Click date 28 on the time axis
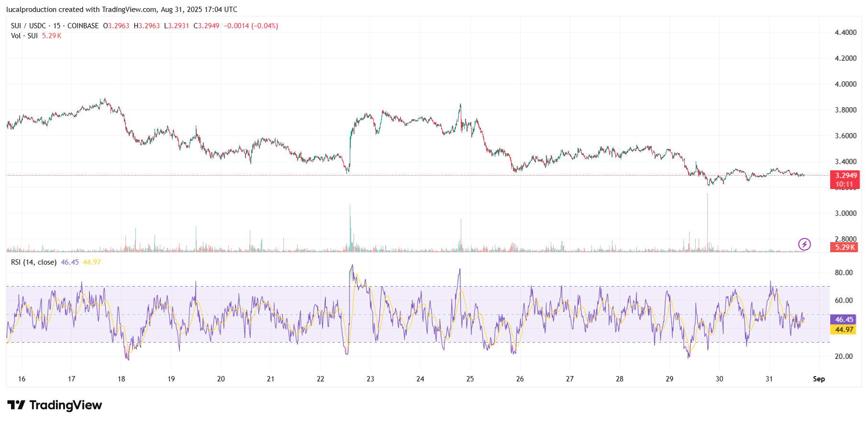The height and width of the screenshot is (423, 868). point(620,379)
